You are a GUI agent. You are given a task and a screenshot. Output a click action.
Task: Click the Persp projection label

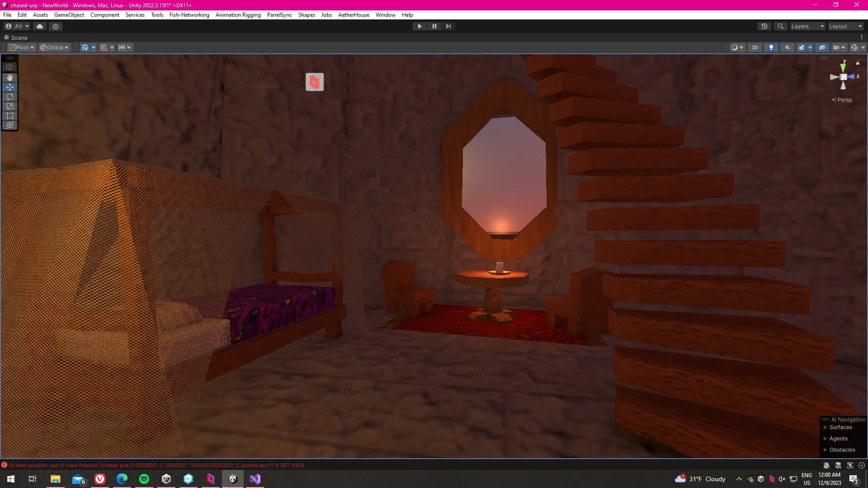844,100
